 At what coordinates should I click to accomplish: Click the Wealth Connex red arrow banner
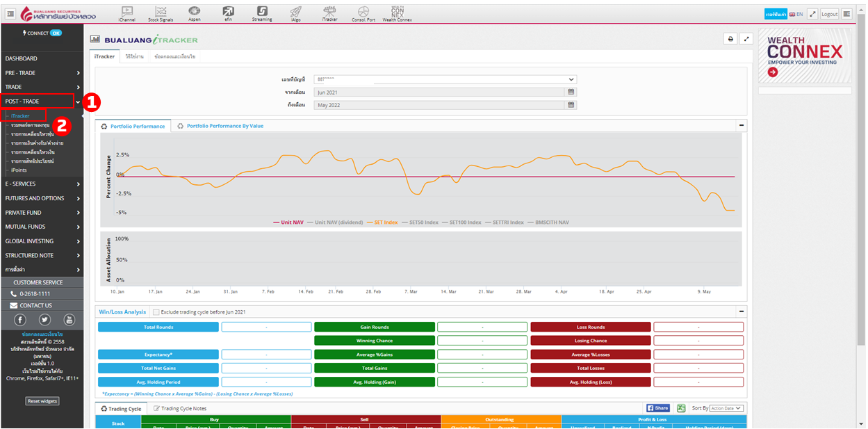click(x=773, y=72)
